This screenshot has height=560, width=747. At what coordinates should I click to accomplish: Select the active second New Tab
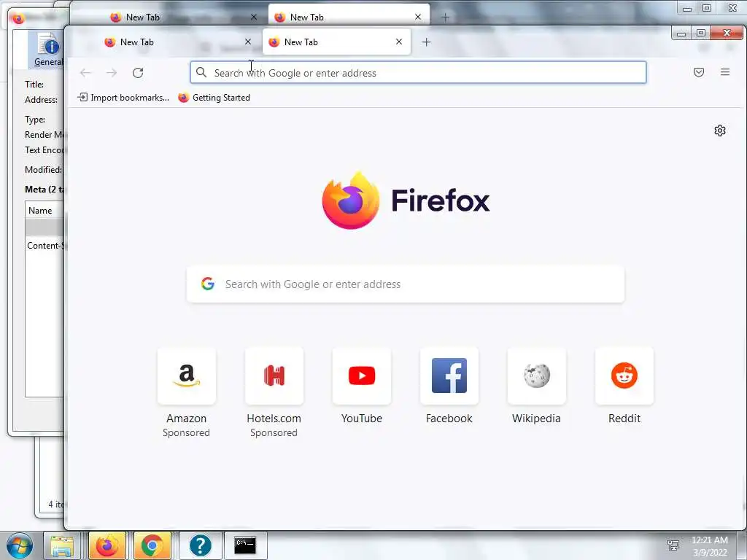336,42
